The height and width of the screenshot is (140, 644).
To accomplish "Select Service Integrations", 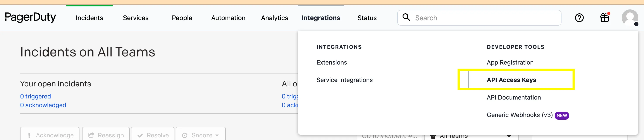I will pos(344,80).
